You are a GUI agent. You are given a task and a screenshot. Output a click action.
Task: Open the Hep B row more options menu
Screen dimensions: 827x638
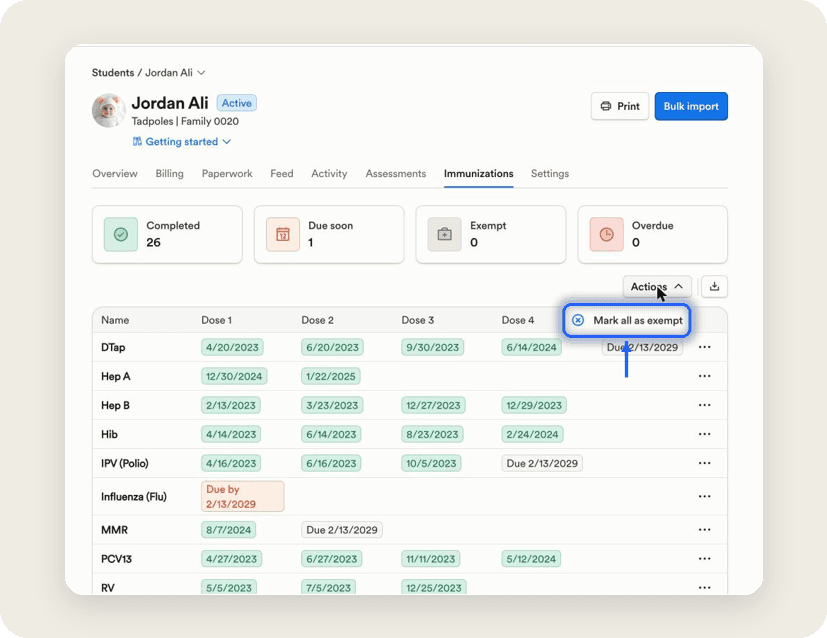(704, 405)
